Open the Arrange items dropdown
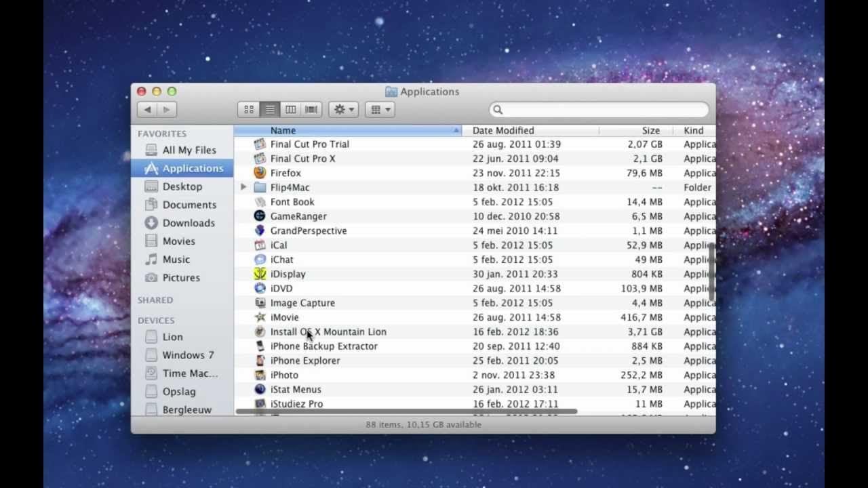This screenshot has height=488, width=868. [380, 109]
